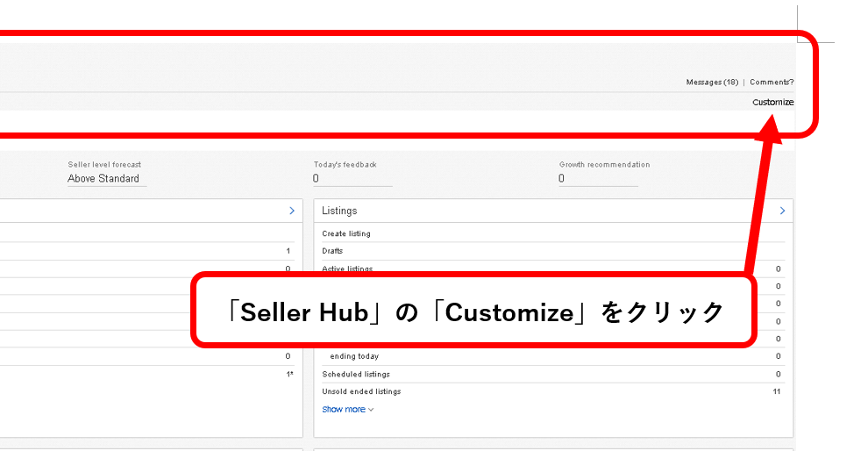Image resolution: width=868 pixels, height=451 pixels.
Task: Click chevron arrow on left panel header
Action: pos(292,211)
